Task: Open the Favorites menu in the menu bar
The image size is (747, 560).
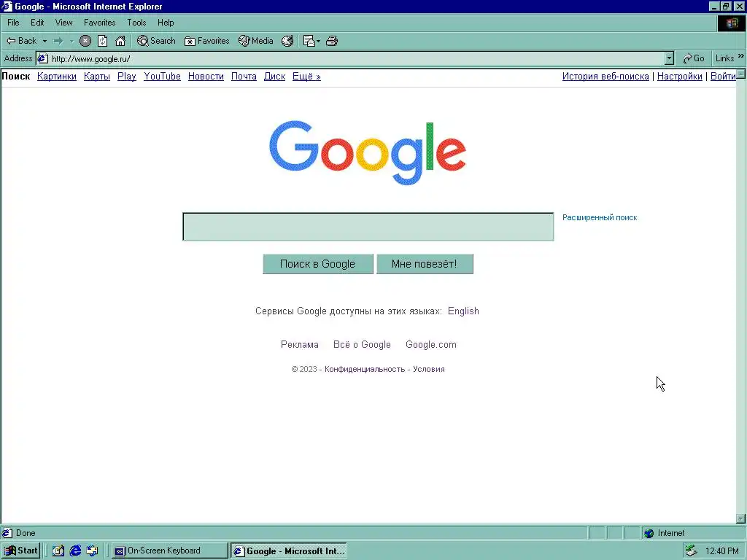Action: point(99,23)
